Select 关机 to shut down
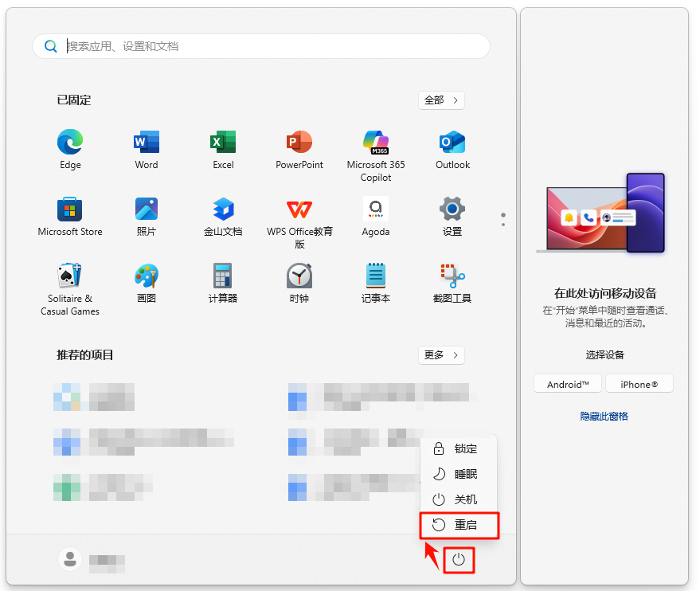Screen dimensions: 700x591 coord(459,499)
